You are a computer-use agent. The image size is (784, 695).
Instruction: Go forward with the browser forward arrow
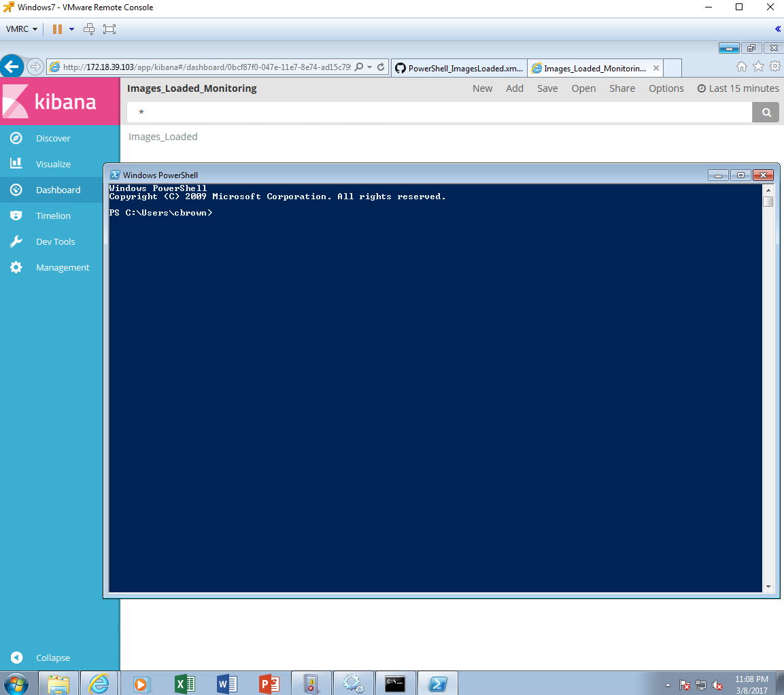[35, 67]
